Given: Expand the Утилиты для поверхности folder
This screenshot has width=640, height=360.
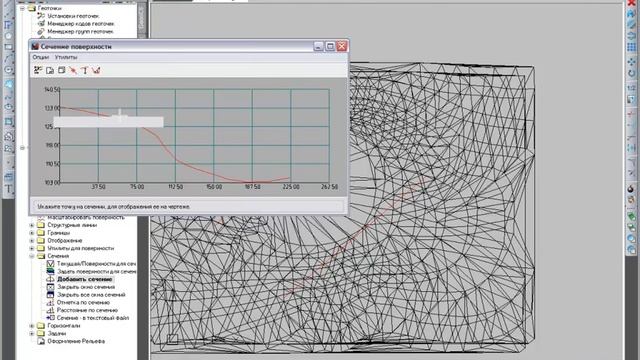Looking at the screenshot, I should point(32,249).
